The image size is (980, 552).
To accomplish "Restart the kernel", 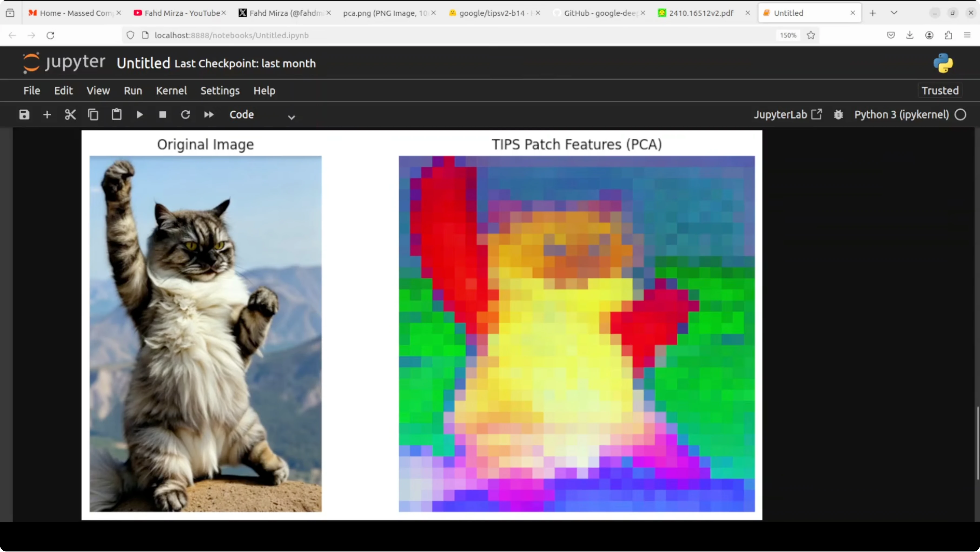I will click(x=185, y=114).
